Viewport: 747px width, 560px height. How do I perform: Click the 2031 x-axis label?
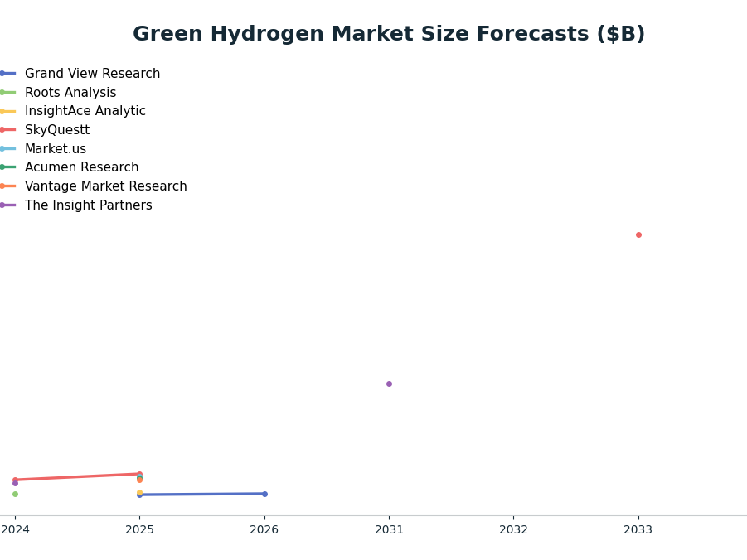click(x=389, y=529)
